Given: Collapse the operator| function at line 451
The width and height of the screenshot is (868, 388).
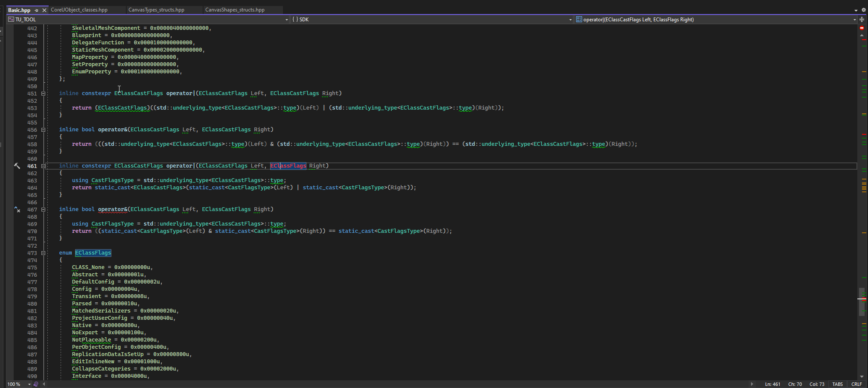Looking at the screenshot, I should click(43, 93).
